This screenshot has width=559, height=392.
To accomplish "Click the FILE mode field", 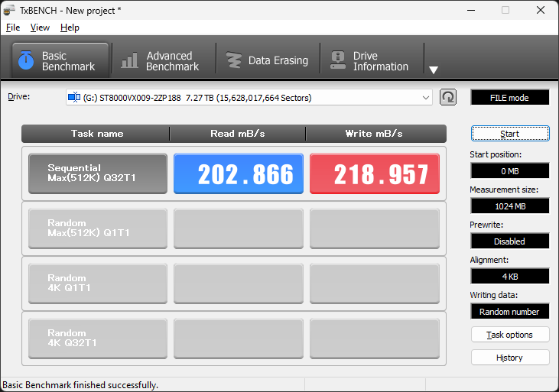I will coord(509,98).
